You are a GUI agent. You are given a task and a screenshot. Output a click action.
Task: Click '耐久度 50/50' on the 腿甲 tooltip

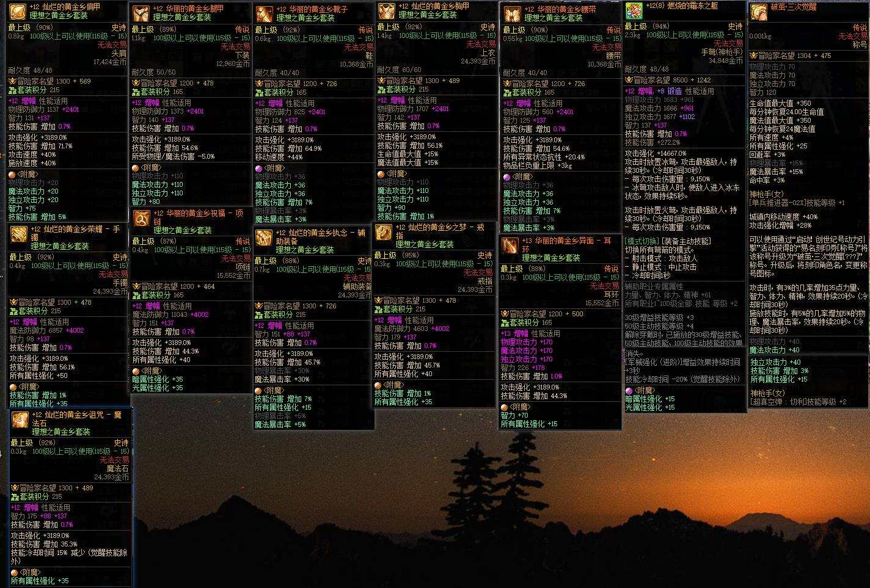point(154,72)
